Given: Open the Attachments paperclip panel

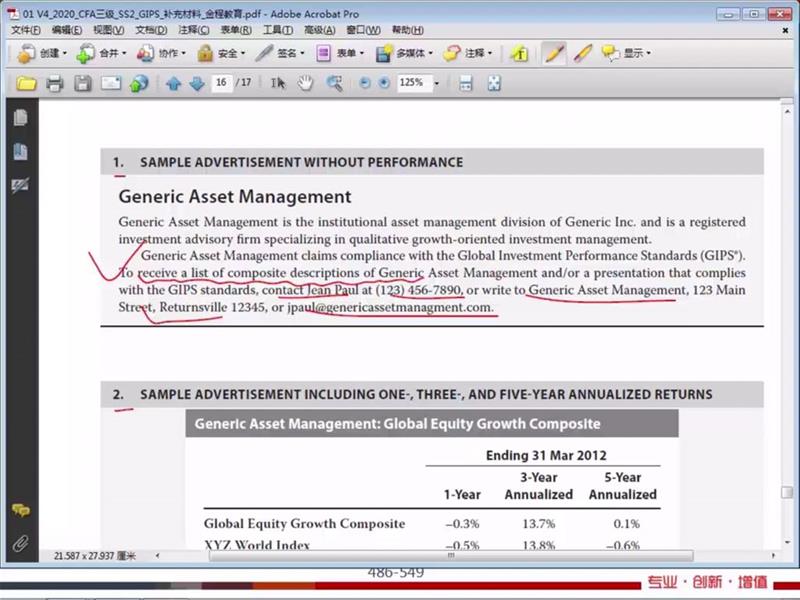Looking at the screenshot, I should pyautogui.click(x=20, y=543).
